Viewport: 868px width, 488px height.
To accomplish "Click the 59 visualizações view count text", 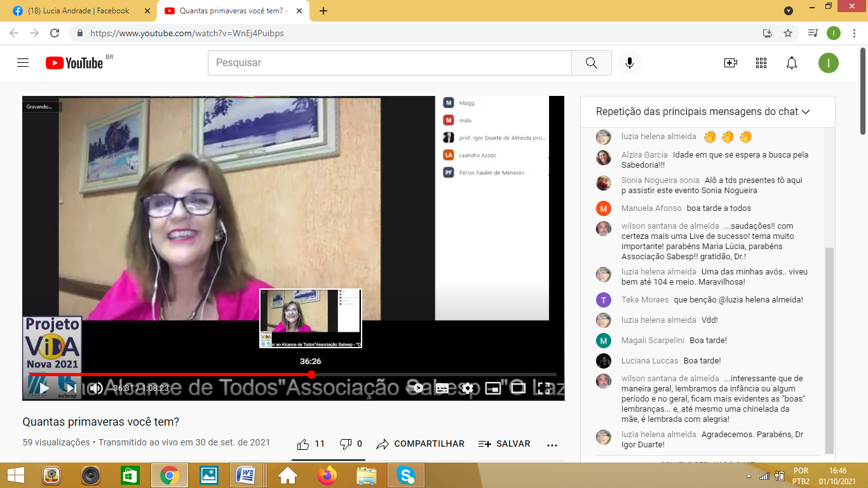I will [x=57, y=442].
